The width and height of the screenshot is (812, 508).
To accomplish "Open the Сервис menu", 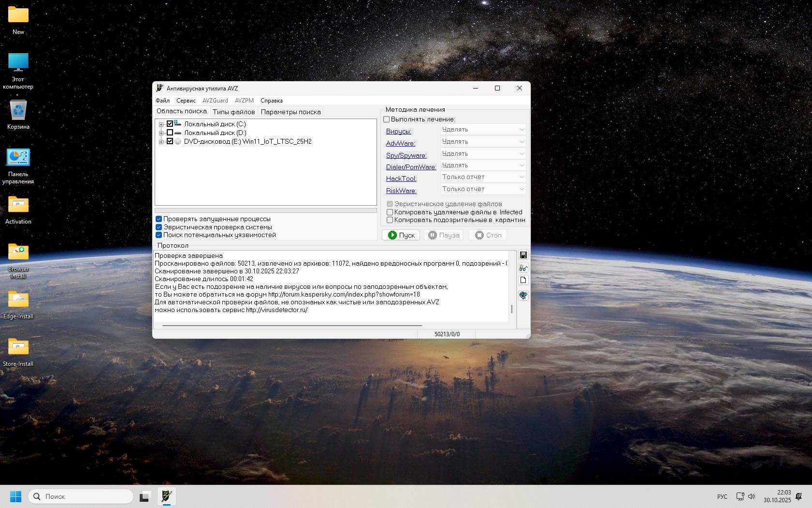I will coord(186,101).
